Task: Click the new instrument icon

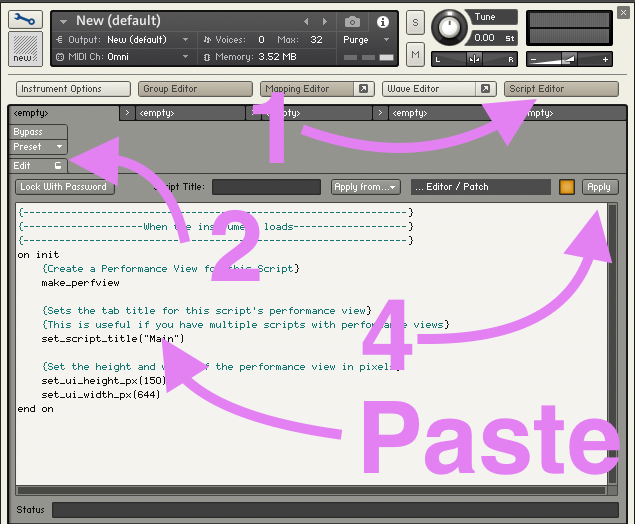Action: (x=24, y=49)
